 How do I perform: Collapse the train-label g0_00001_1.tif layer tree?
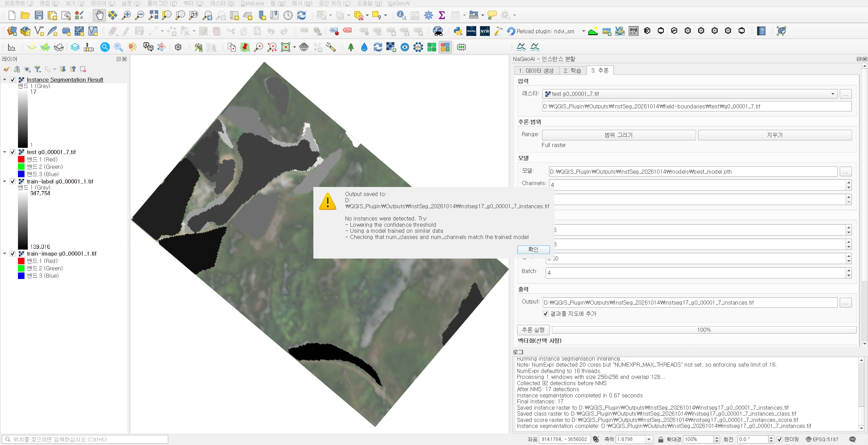click(x=5, y=182)
